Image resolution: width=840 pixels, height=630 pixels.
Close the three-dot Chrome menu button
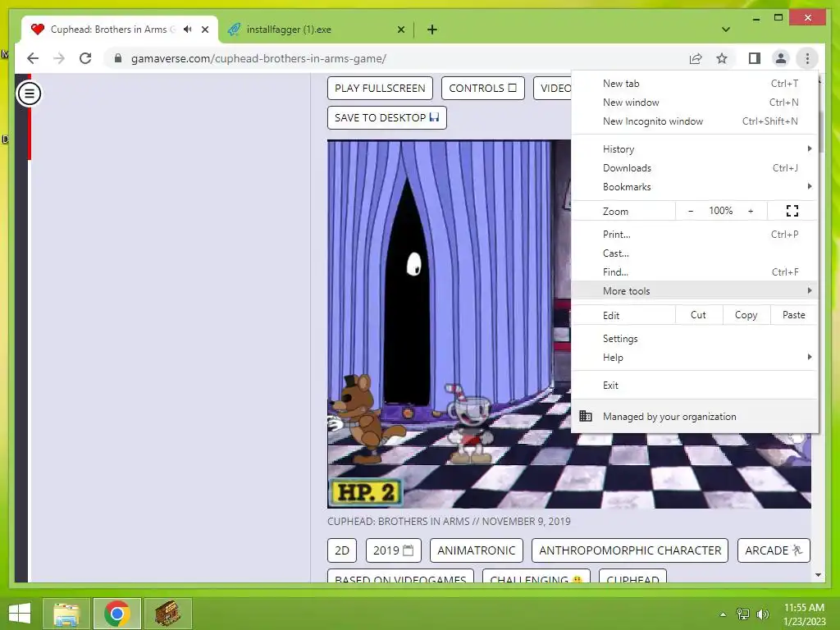pyautogui.click(x=807, y=58)
